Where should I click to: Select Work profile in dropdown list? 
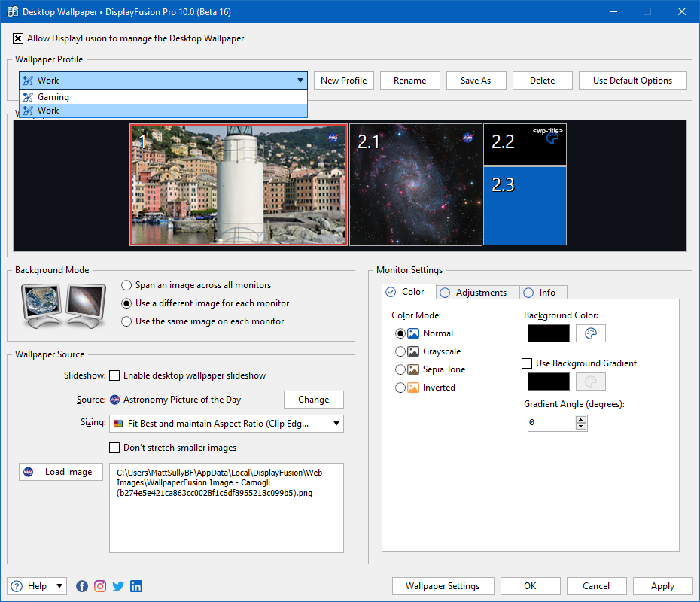[x=163, y=110]
